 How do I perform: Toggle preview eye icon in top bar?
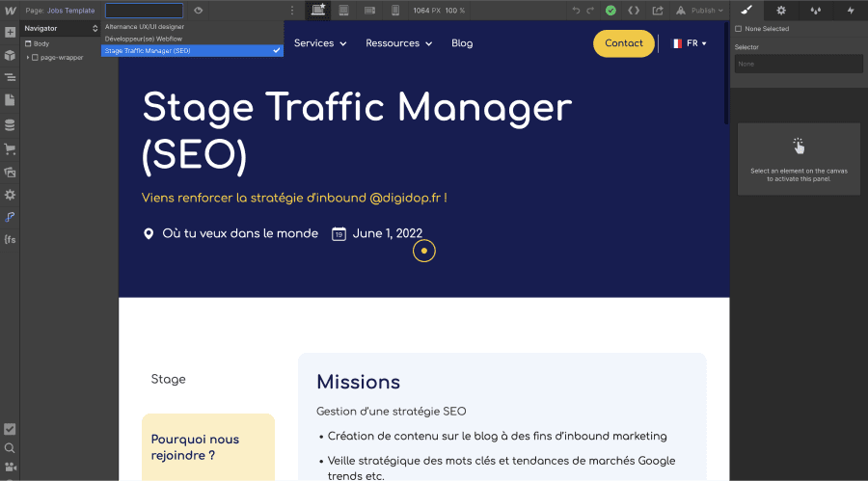[x=198, y=10]
